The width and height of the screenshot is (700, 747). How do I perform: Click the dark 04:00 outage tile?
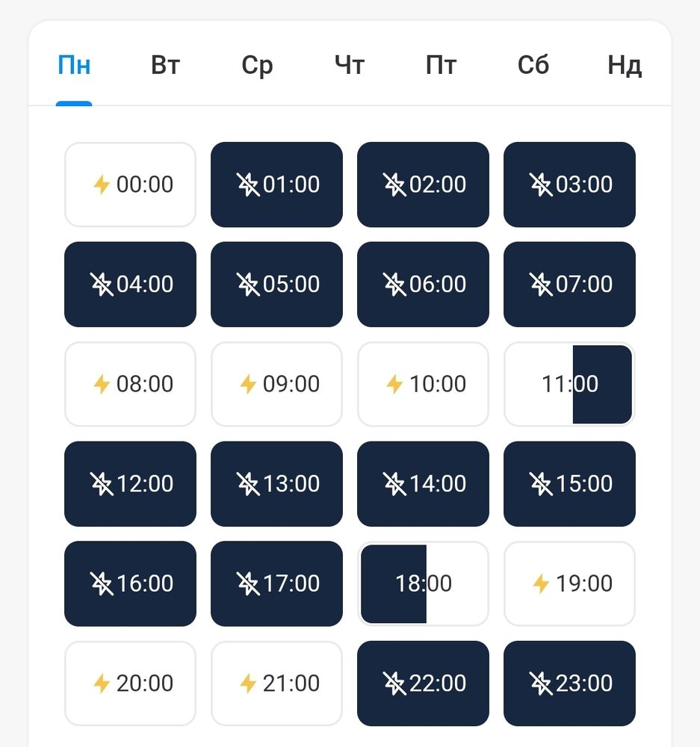click(130, 285)
